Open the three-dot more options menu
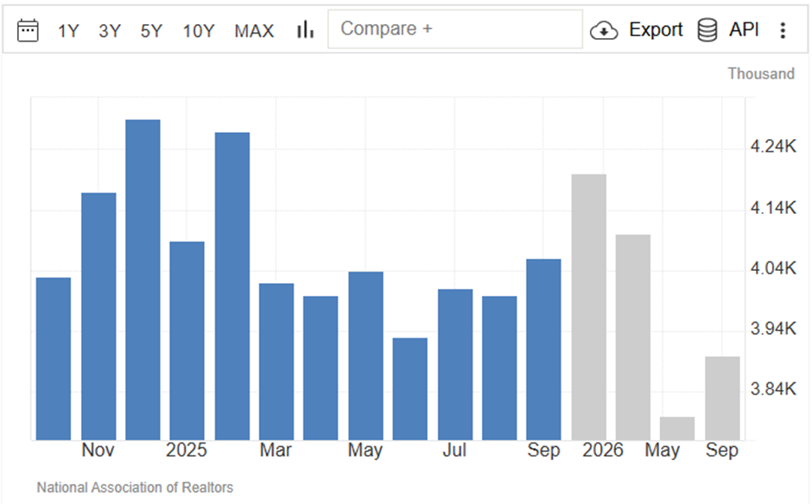This screenshot has height=504, width=812. pyautogui.click(x=783, y=30)
